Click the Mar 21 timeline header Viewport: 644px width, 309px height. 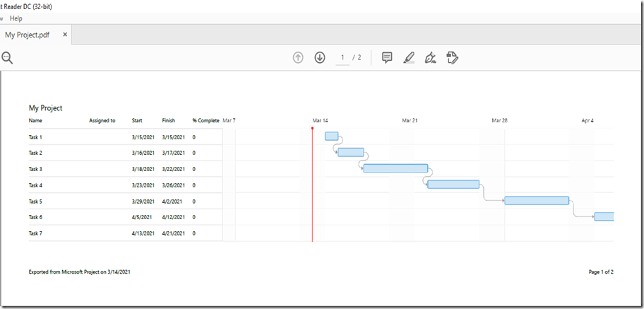coord(410,121)
